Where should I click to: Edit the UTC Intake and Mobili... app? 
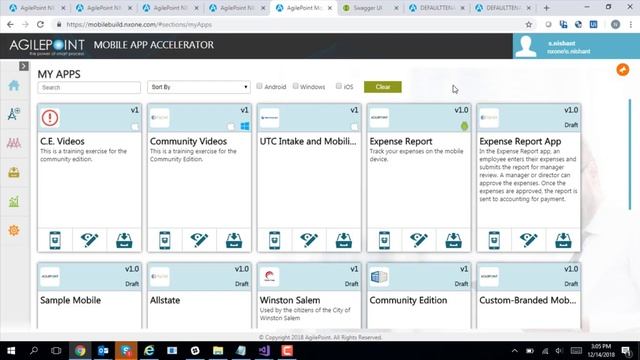coord(309,240)
